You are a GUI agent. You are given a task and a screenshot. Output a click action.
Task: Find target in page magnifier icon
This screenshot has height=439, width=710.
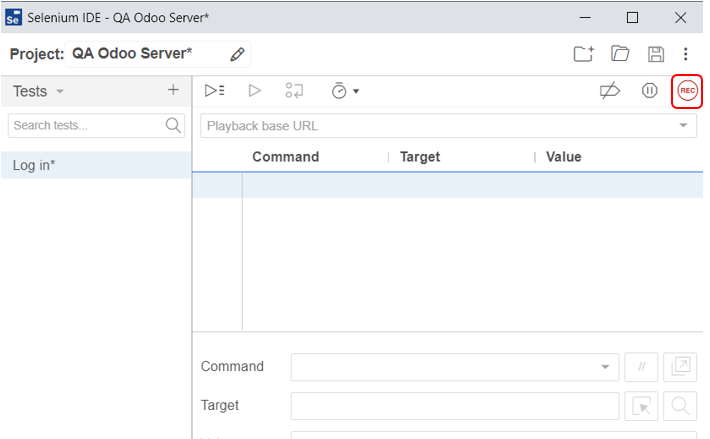tap(680, 406)
